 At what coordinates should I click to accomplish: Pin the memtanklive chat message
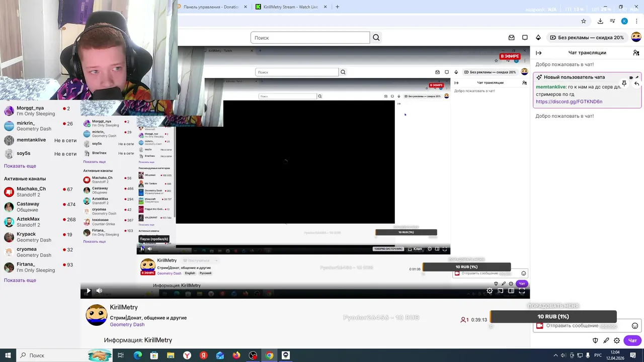click(624, 83)
